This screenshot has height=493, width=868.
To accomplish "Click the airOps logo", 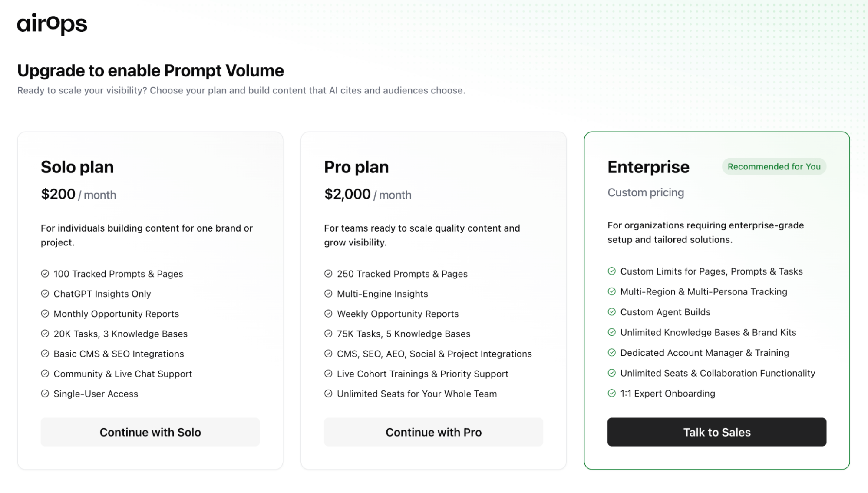I will 52,23.
